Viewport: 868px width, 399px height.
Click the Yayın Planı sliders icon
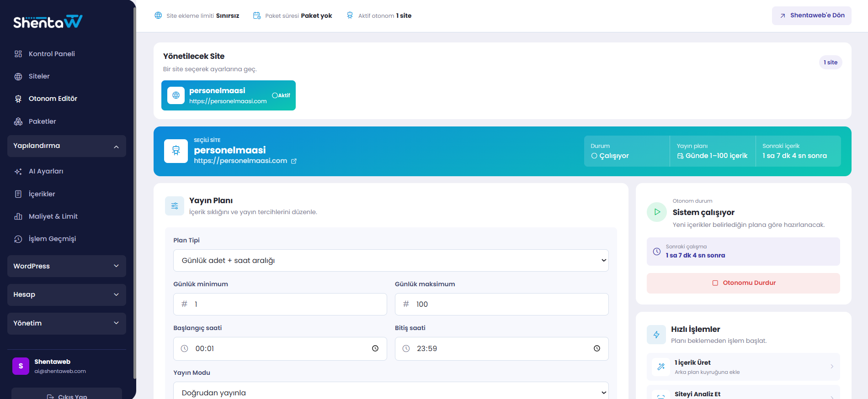tap(175, 206)
